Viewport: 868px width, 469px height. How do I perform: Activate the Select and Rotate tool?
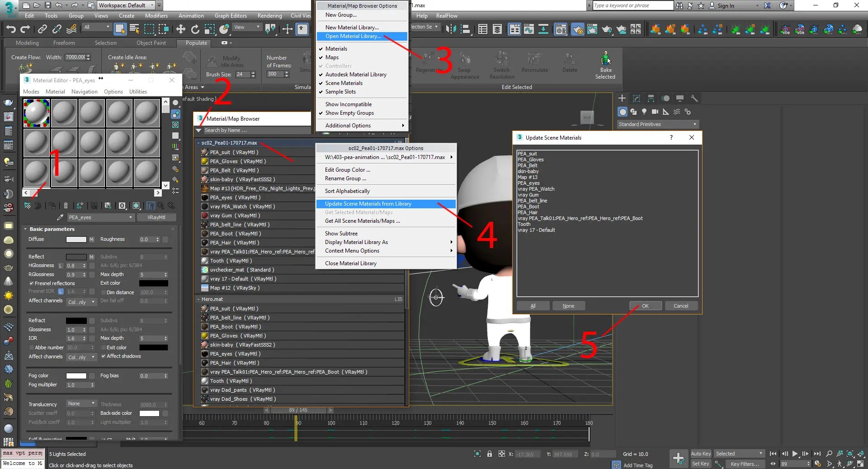(195, 29)
